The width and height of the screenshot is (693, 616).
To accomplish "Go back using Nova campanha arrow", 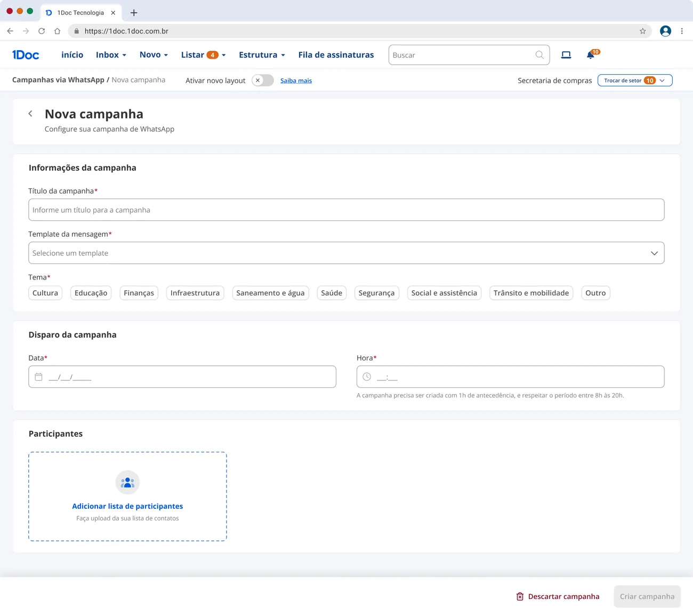I will [x=30, y=114].
